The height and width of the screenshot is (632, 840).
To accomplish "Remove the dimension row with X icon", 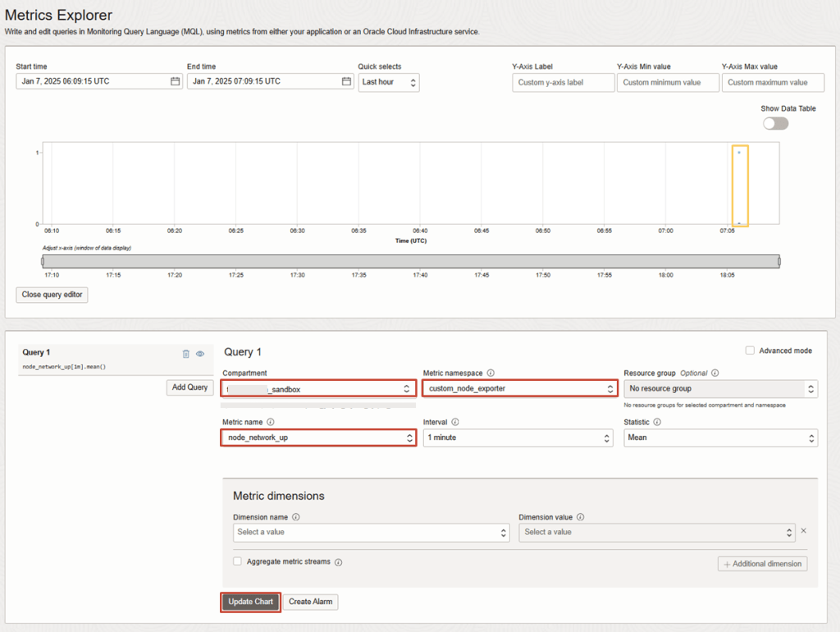I will (x=803, y=532).
